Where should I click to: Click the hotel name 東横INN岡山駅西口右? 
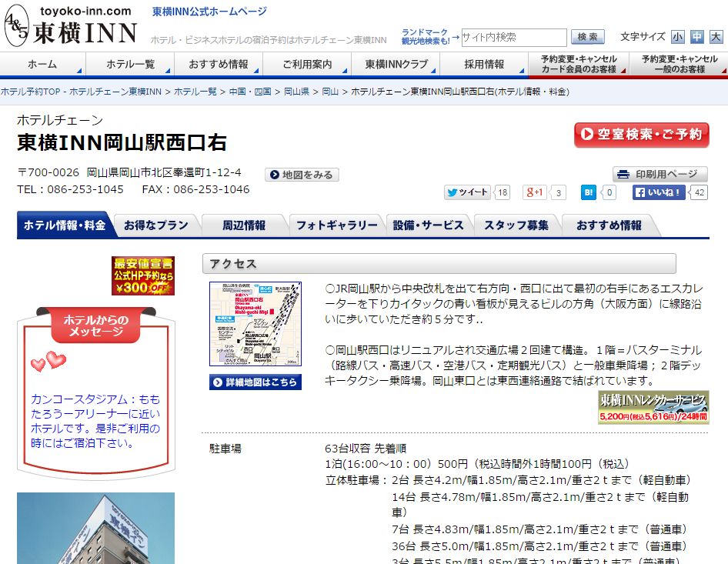pyautogui.click(x=122, y=142)
